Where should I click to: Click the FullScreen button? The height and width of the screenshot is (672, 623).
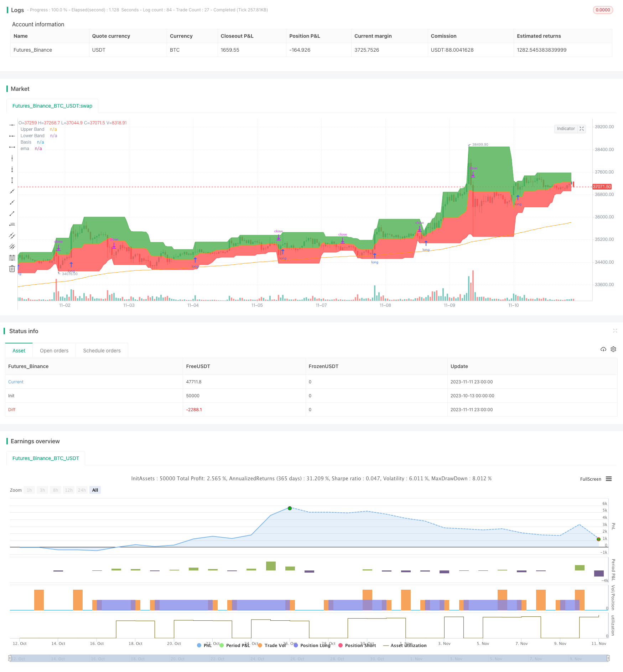click(591, 479)
